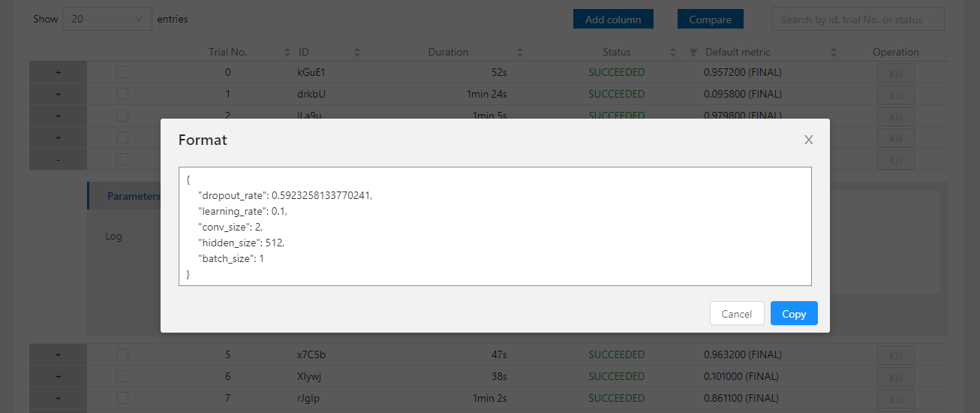980x413 pixels.
Task: Sort the table by ID column
Action: pyautogui.click(x=357, y=53)
